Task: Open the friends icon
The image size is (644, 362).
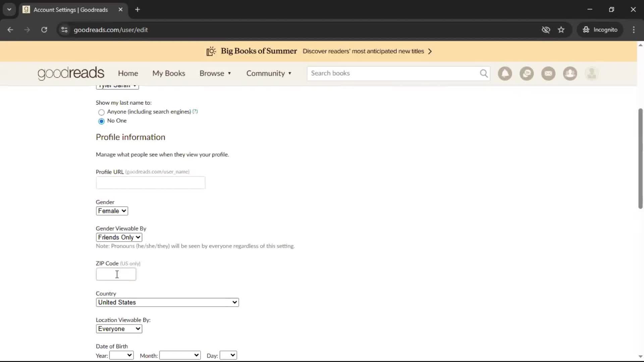Action: pos(570,73)
